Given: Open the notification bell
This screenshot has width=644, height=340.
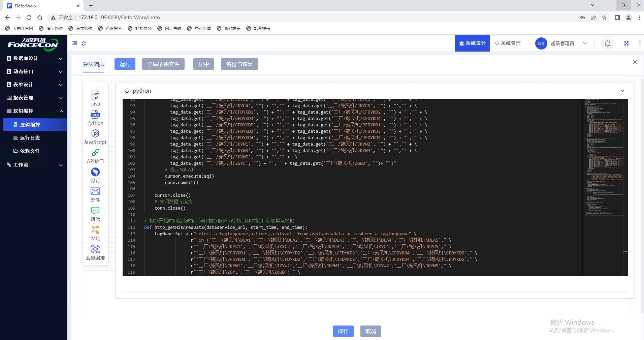Looking at the screenshot, I should click(607, 43).
